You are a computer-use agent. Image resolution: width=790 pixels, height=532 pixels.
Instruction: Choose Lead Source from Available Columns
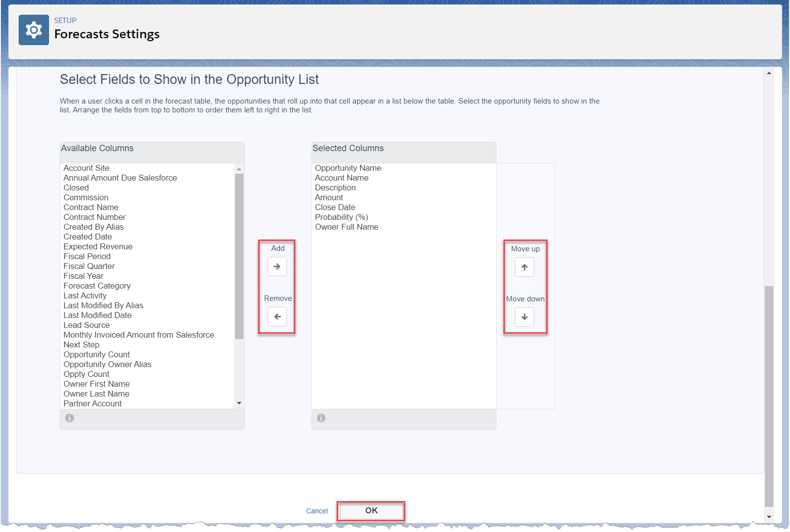pyautogui.click(x=86, y=325)
